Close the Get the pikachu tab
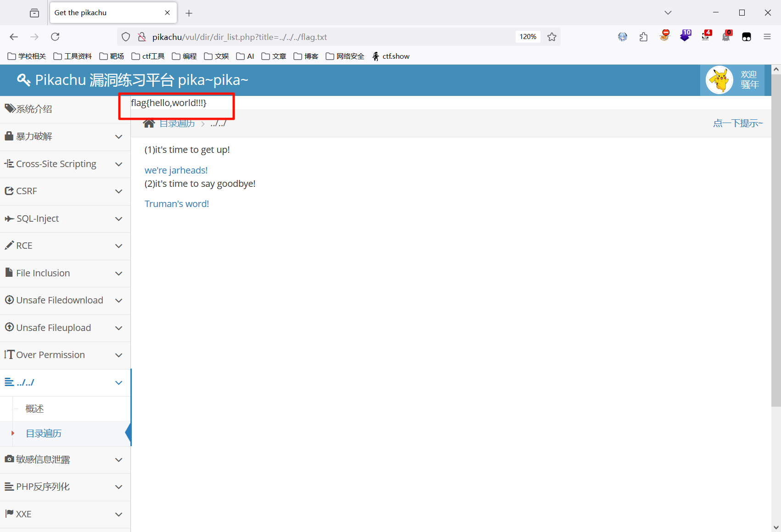The width and height of the screenshot is (781, 532). pos(167,13)
